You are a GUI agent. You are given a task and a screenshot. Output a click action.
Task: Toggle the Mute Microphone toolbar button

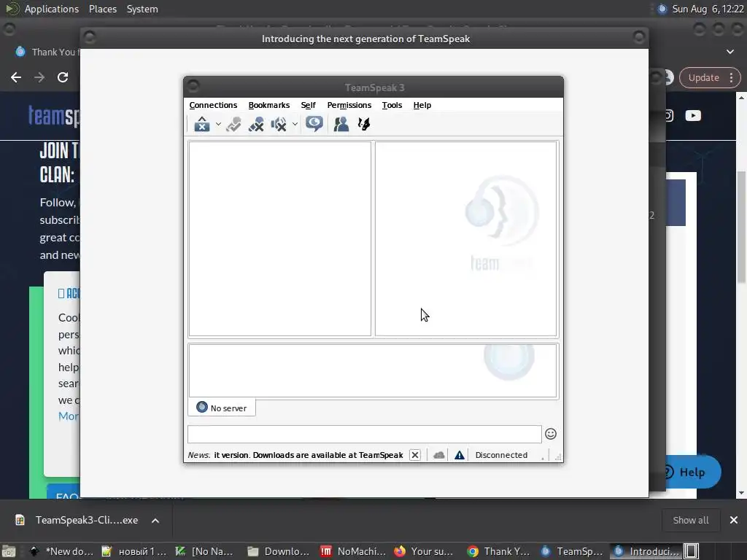point(256,124)
